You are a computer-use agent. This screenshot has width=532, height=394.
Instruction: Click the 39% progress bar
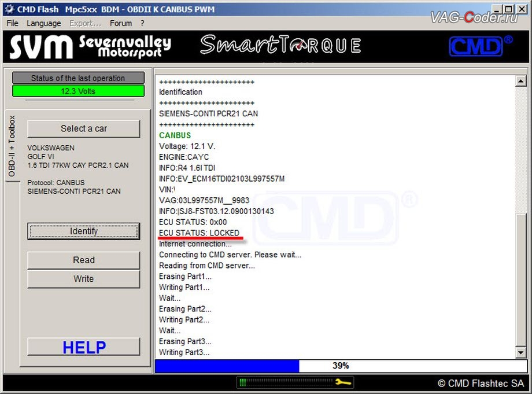pyautogui.click(x=341, y=366)
